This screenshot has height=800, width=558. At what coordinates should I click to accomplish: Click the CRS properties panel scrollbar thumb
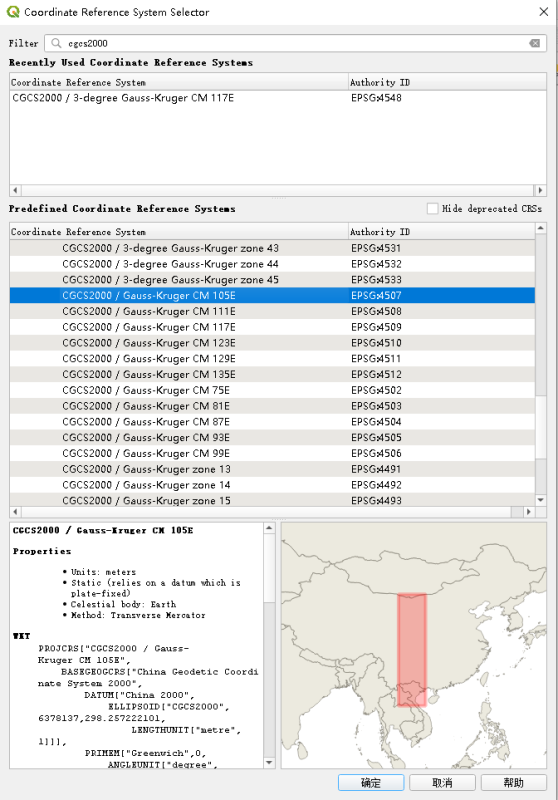(269, 567)
